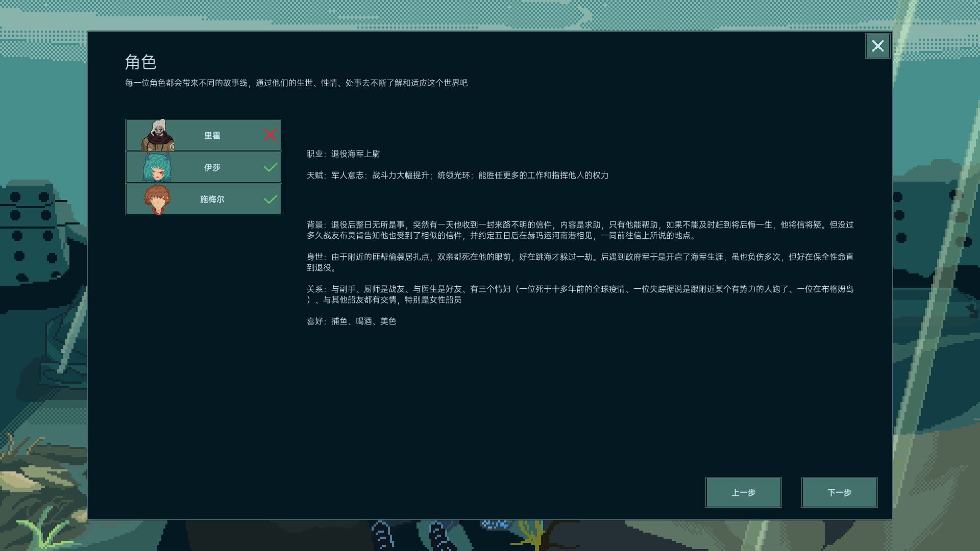
Task: Click 伊莎's character portrait
Action: point(156,167)
